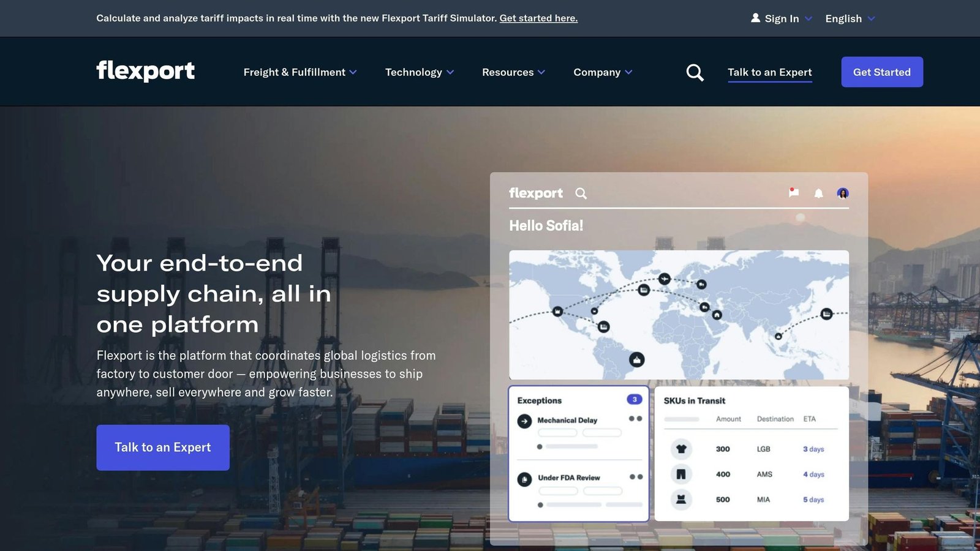
Task: Open the Company navigation menu
Action: click(x=603, y=72)
